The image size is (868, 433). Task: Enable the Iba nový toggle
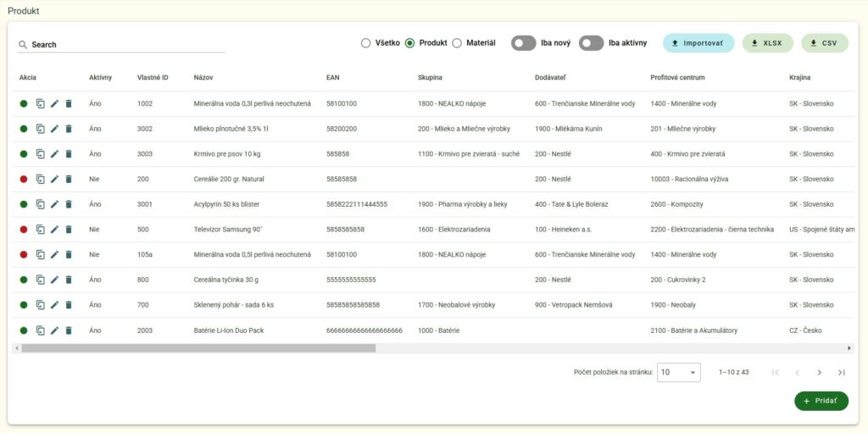(x=523, y=43)
